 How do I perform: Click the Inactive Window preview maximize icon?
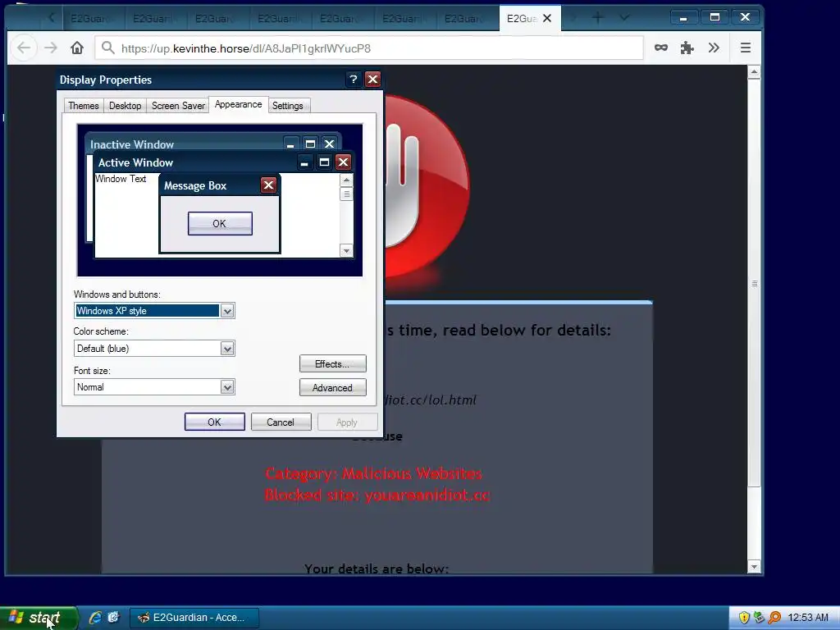click(x=310, y=144)
